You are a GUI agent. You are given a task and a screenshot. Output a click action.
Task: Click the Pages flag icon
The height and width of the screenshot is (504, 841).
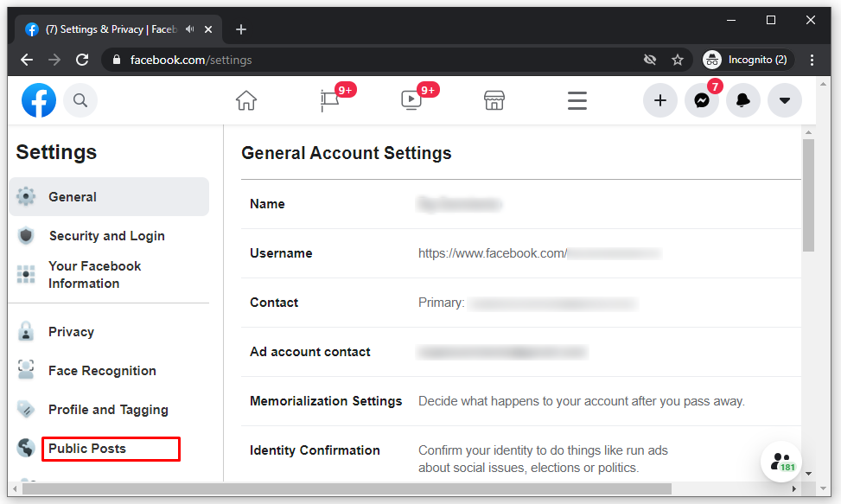[329, 100]
